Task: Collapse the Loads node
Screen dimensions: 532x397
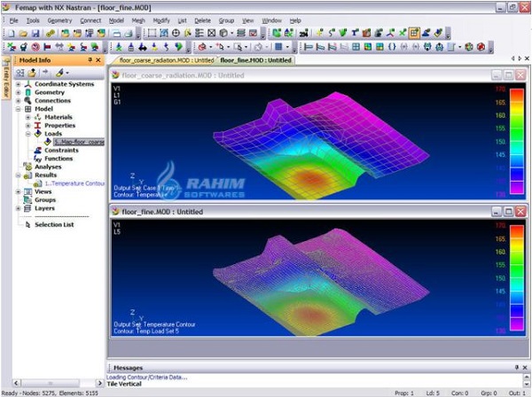Action: 28,134
